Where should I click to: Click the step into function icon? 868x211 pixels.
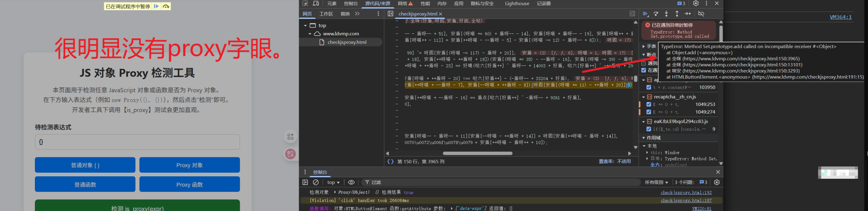[x=666, y=14]
